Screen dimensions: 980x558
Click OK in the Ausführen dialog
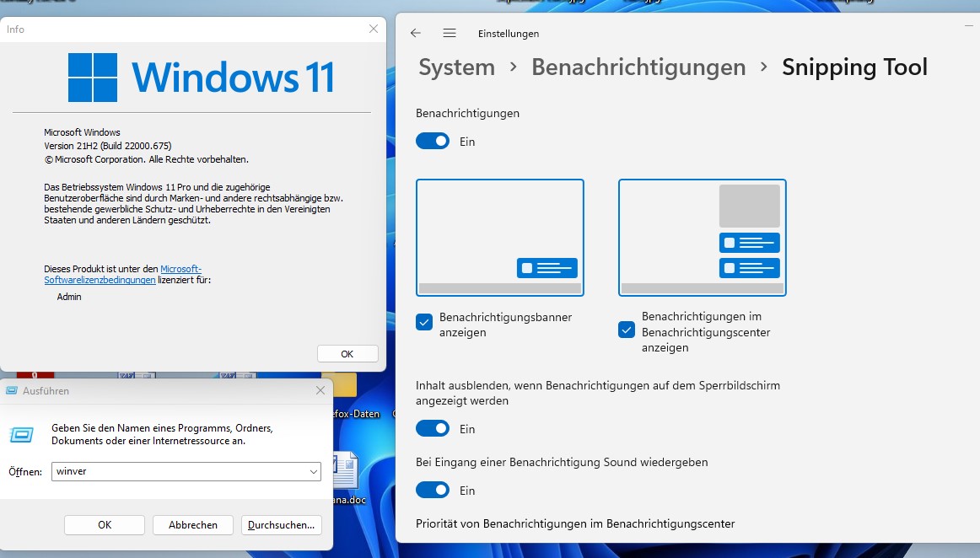coord(105,525)
